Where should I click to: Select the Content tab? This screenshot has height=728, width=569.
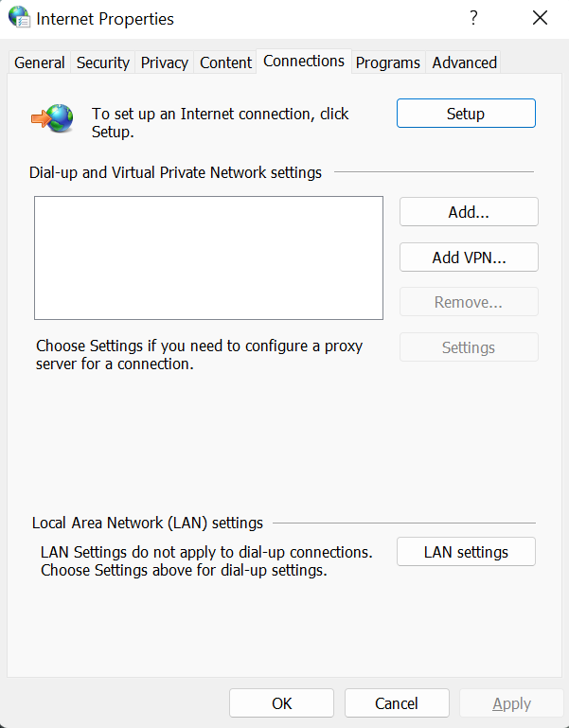pos(226,62)
